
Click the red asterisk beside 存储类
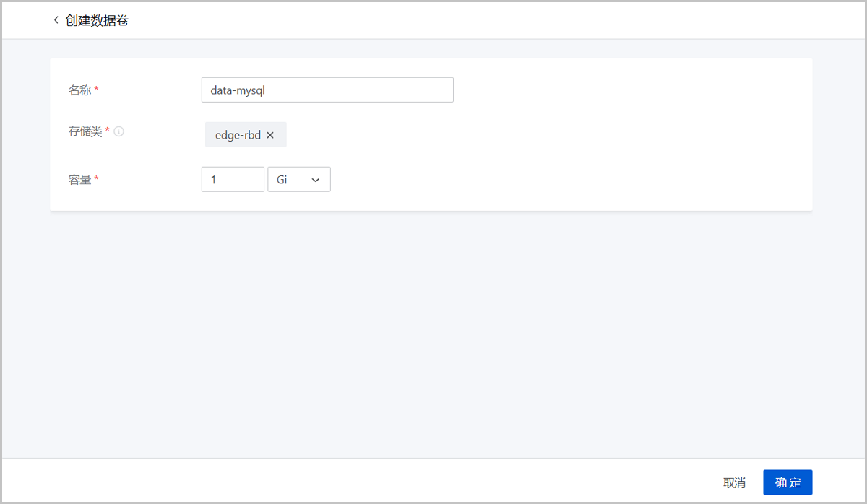[108, 131]
